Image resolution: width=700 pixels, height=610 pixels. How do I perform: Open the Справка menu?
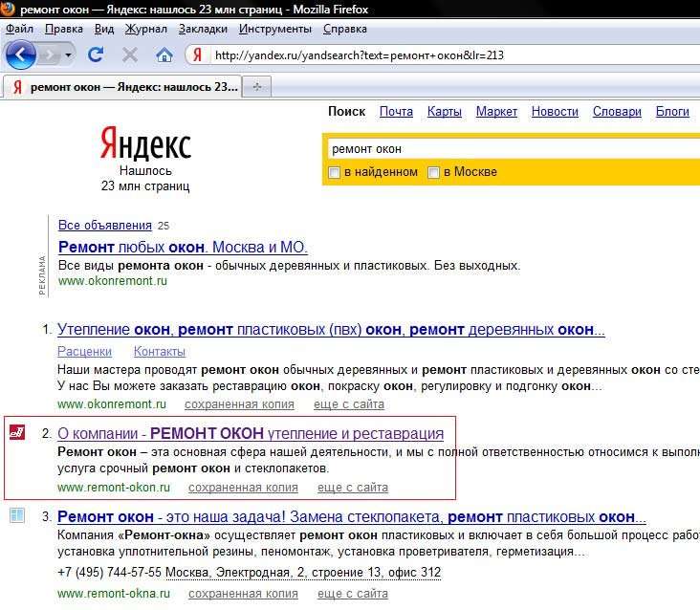point(344,29)
